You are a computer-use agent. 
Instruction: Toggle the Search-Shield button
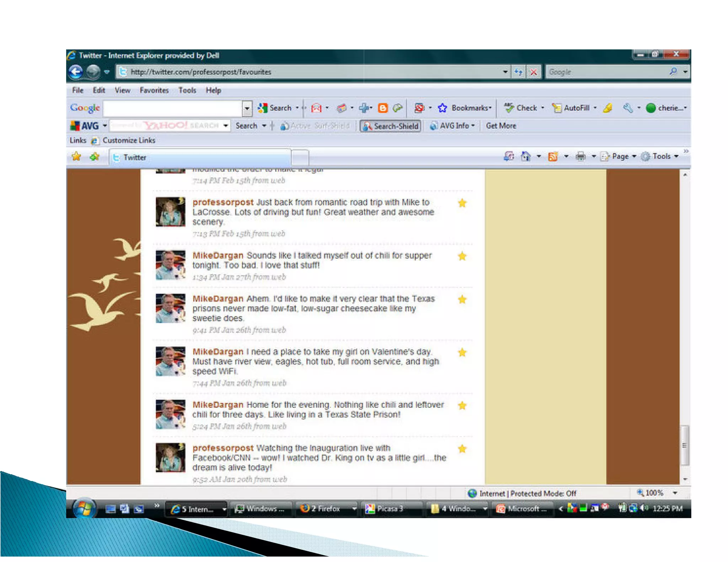click(391, 126)
